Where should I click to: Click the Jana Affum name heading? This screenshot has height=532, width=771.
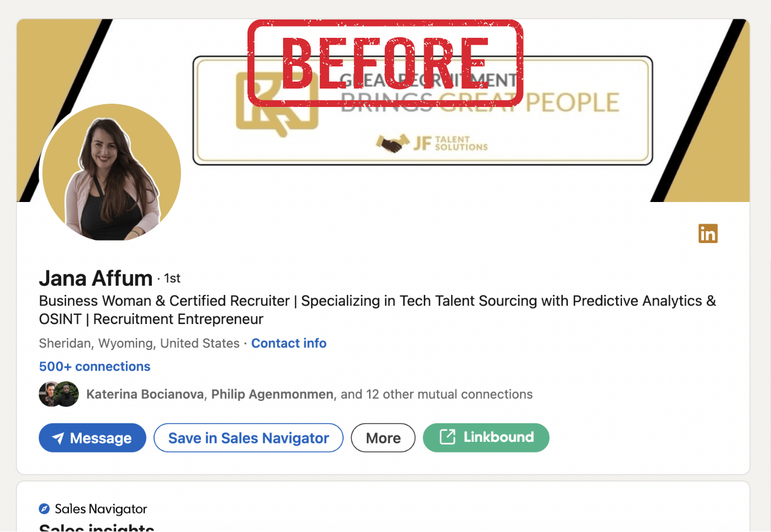(96, 279)
